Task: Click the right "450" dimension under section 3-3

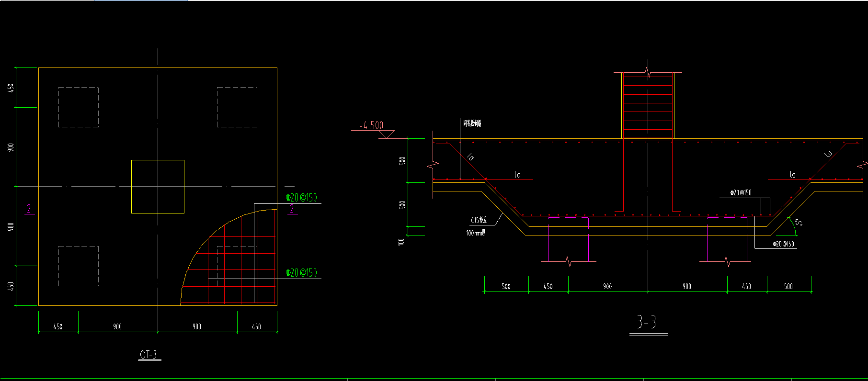Action: pyautogui.click(x=746, y=287)
